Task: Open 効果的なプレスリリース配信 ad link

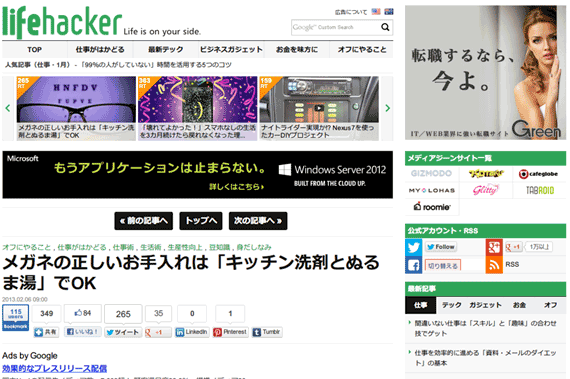Action: click(x=54, y=368)
